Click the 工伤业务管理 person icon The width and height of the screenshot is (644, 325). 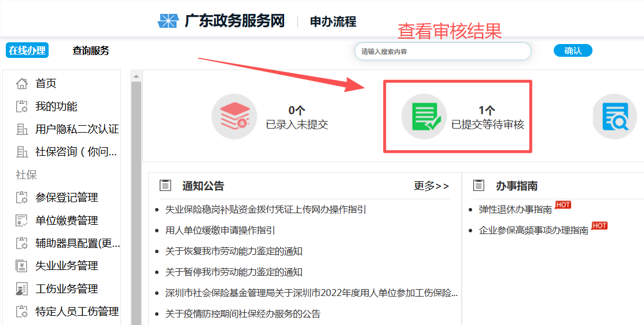coord(22,289)
